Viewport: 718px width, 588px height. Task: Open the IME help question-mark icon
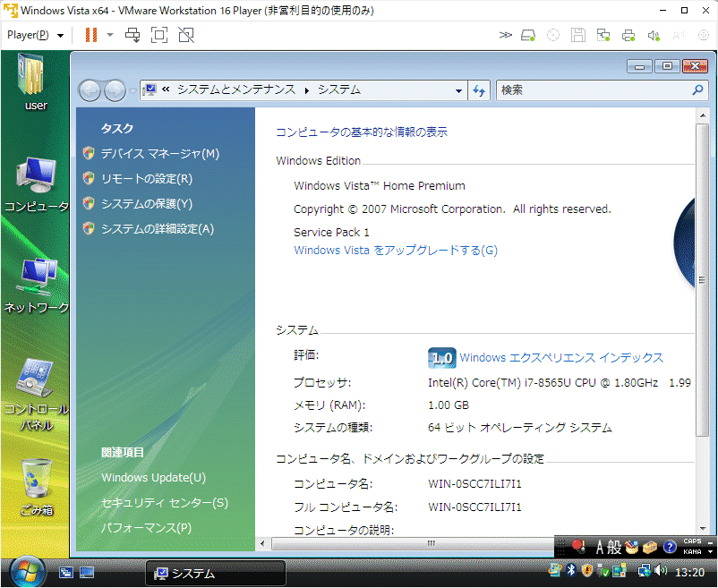(x=669, y=547)
